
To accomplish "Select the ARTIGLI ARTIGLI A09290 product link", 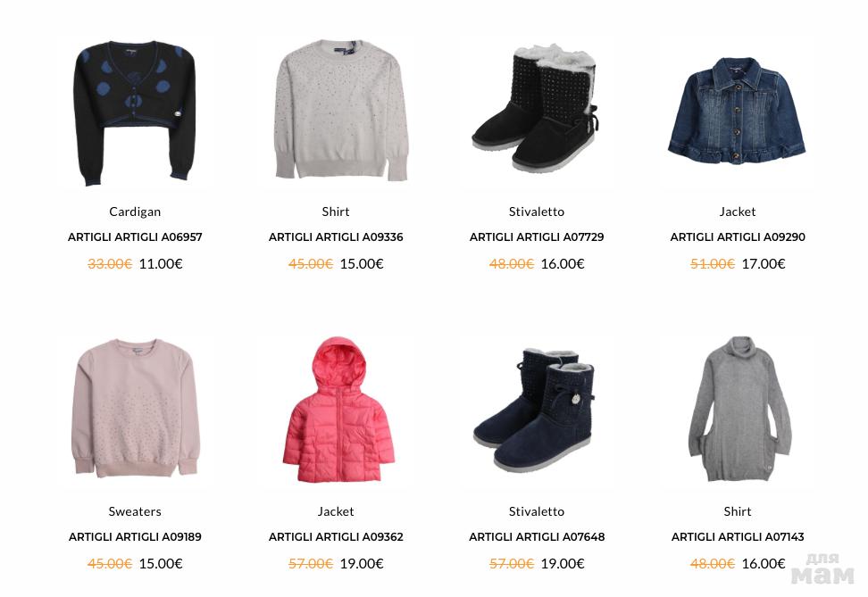I will [738, 237].
